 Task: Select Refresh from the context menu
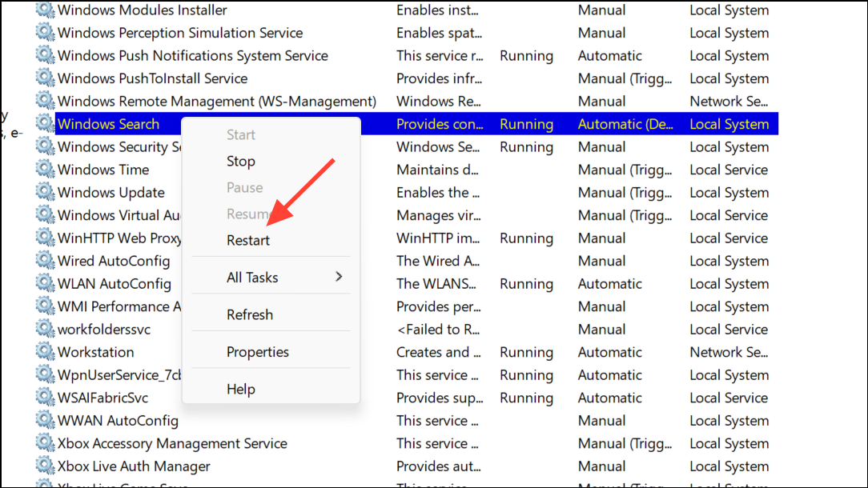(x=250, y=314)
